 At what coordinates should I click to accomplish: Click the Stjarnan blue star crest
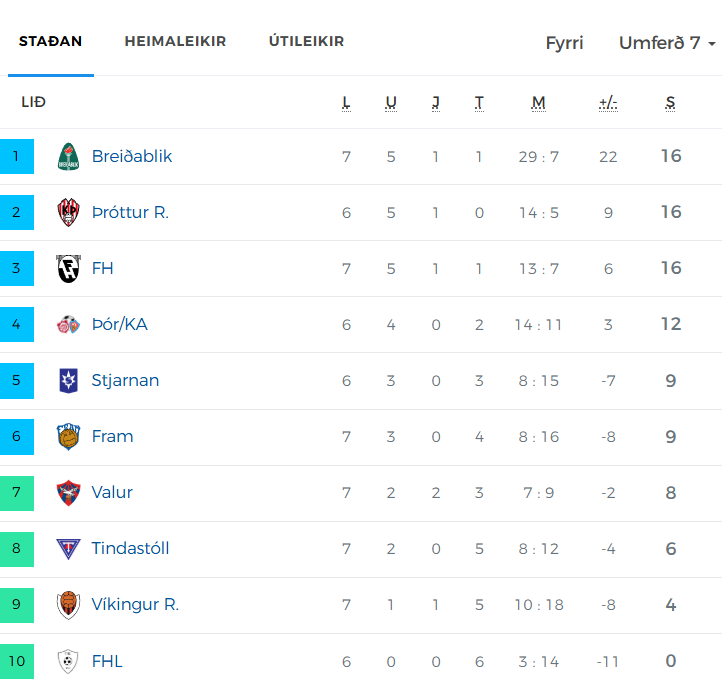click(68, 381)
